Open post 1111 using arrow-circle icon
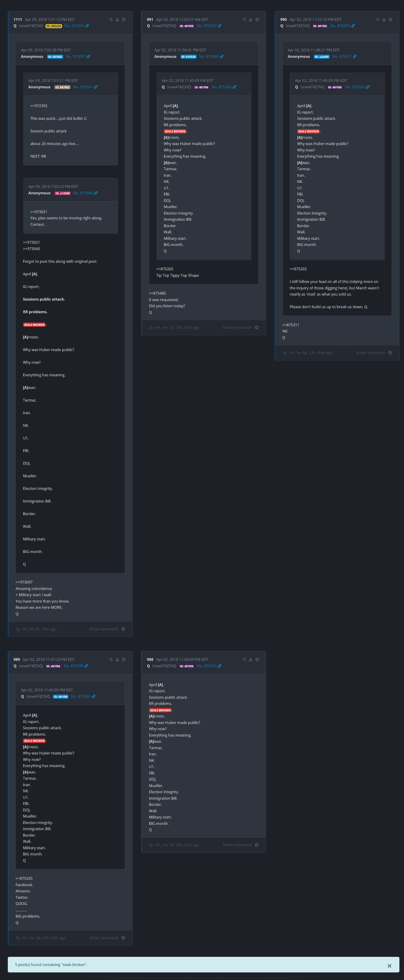 pos(124,20)
